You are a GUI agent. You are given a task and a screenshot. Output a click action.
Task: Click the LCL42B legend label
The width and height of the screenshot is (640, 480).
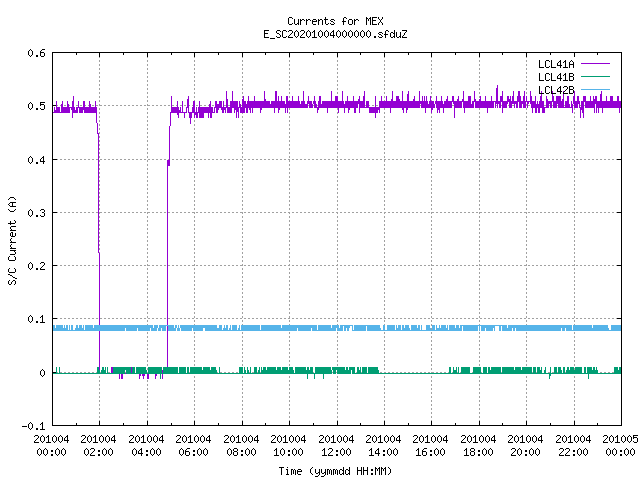[556, 90]
